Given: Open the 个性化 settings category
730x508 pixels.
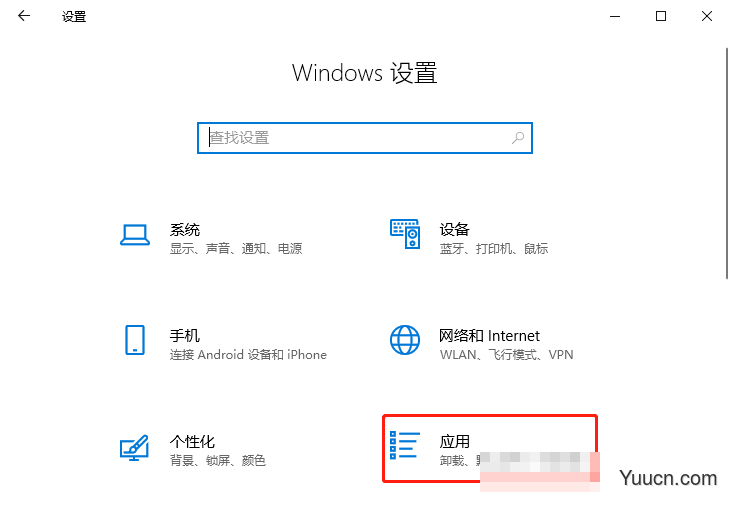Looking at the screenshot, I should (192, 441).
